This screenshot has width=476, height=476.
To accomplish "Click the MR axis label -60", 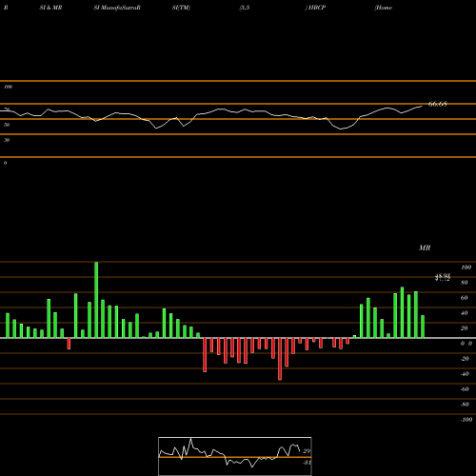I will point(465,389).
